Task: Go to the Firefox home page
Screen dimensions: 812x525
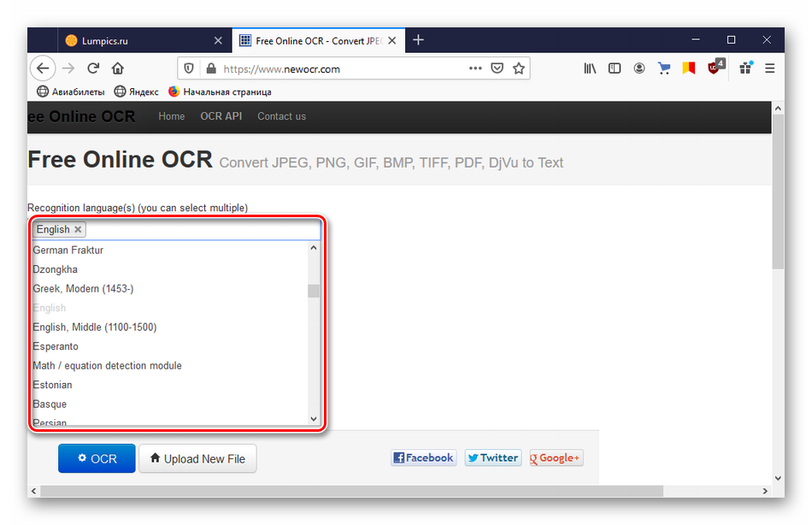Action: 118,68
